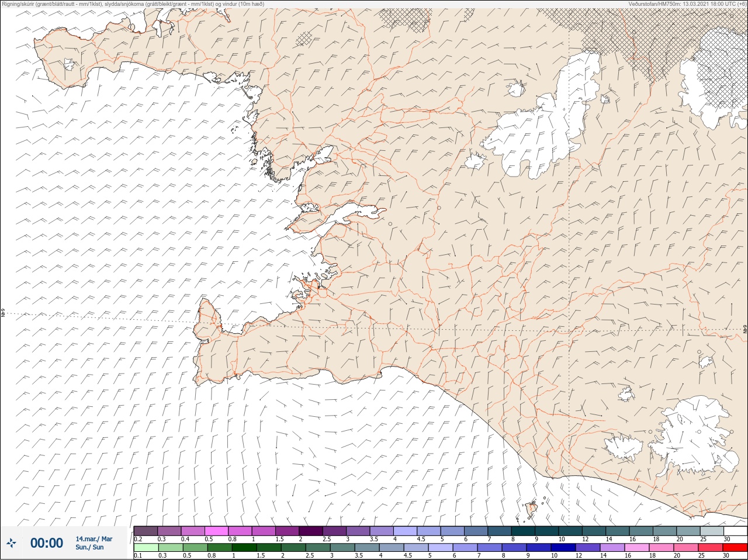The image size is (748, 560).
Task: Click the Rigning/skúrir legend title at top left
Action: tap(133, 4)
